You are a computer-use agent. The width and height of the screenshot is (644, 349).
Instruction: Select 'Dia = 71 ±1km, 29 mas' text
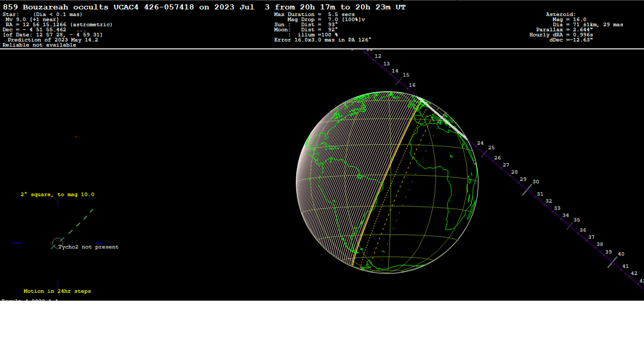pyautogui.click(x=588, y=25)
